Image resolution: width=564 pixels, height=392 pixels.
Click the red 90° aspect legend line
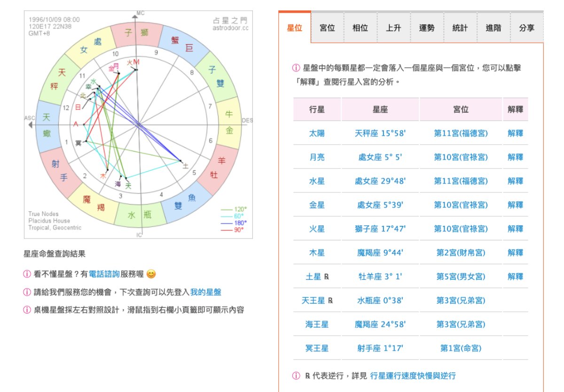pyautogui.click(x=227, y=230)
